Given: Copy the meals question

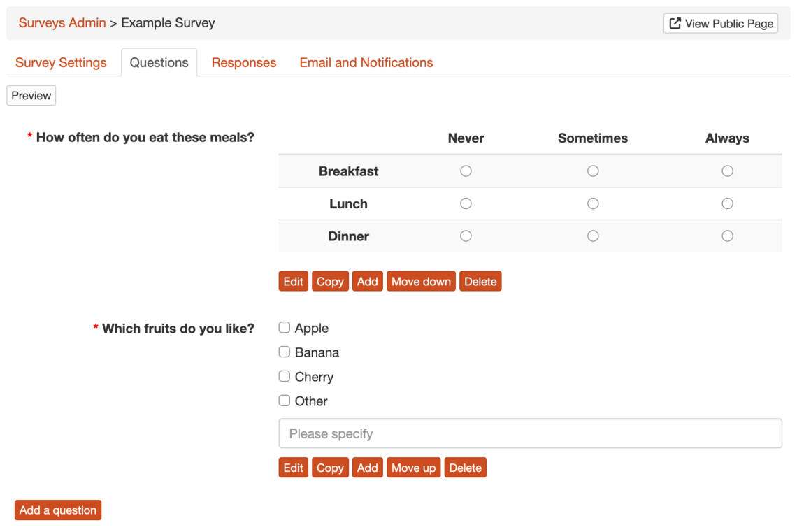Looking at the screenshot, I should (330, 282).
